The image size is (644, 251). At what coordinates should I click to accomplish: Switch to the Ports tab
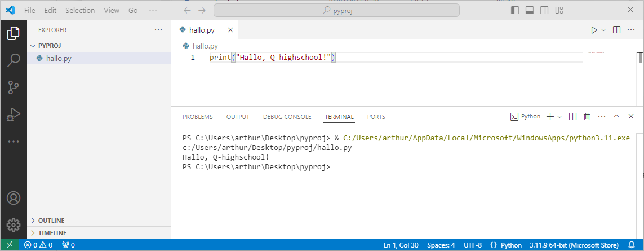coord(376,117)
